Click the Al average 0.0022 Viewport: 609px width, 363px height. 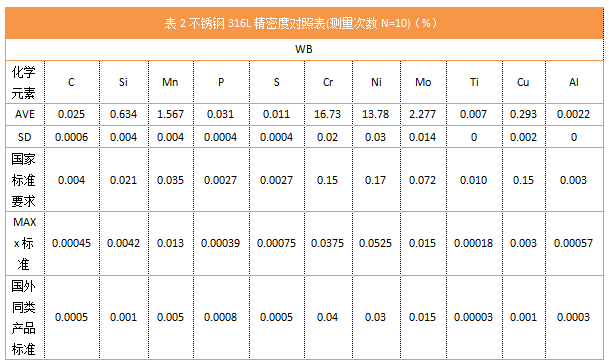(x=573, y=114)
